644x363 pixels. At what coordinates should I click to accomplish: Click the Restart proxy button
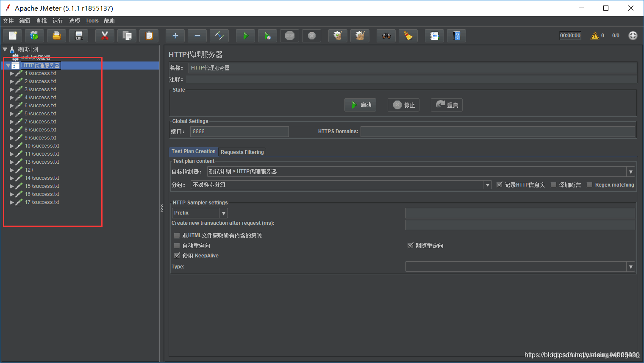447,105
